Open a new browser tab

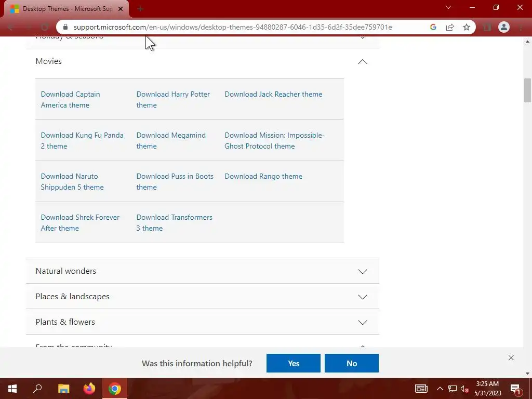(x=140, y=9)
